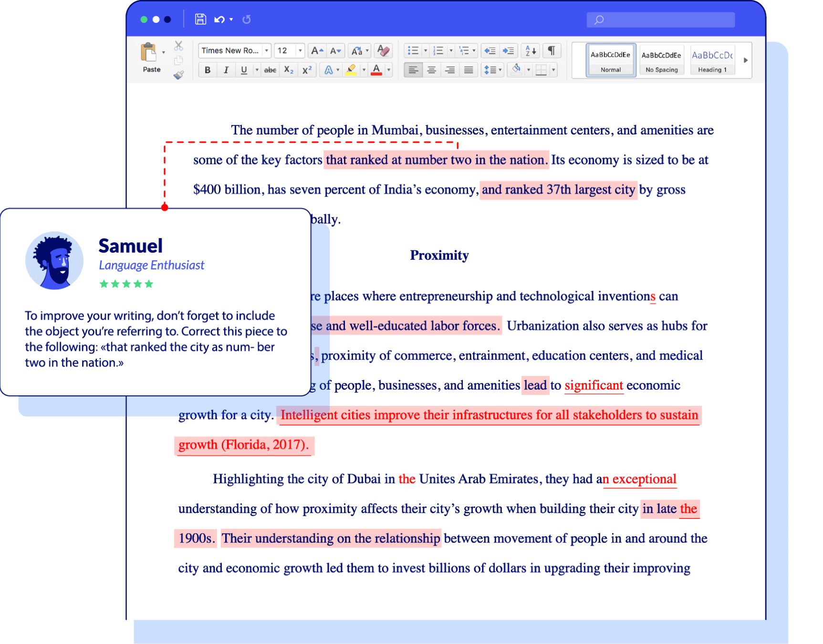The image size is (823, 644).
Task: Open the Paste options arrow
Action: [x=164, y=52]
